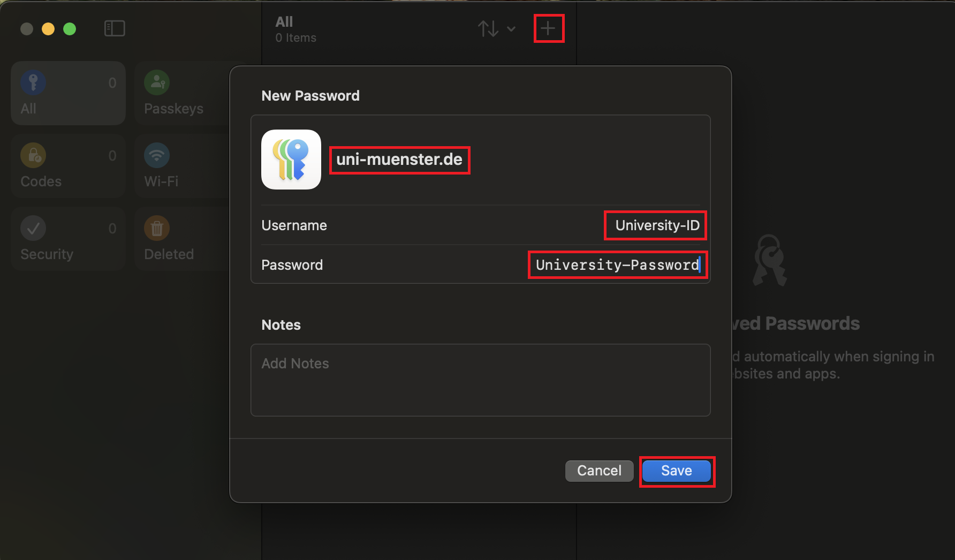Select the Wi-Fi category icon

point(157,156)
